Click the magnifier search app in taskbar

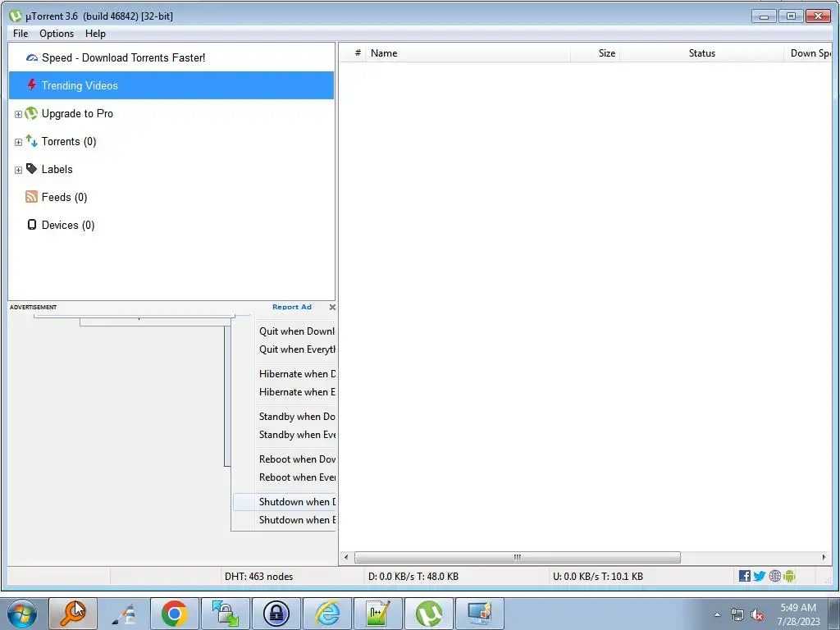pyautogui.click(x=73, y=614)
